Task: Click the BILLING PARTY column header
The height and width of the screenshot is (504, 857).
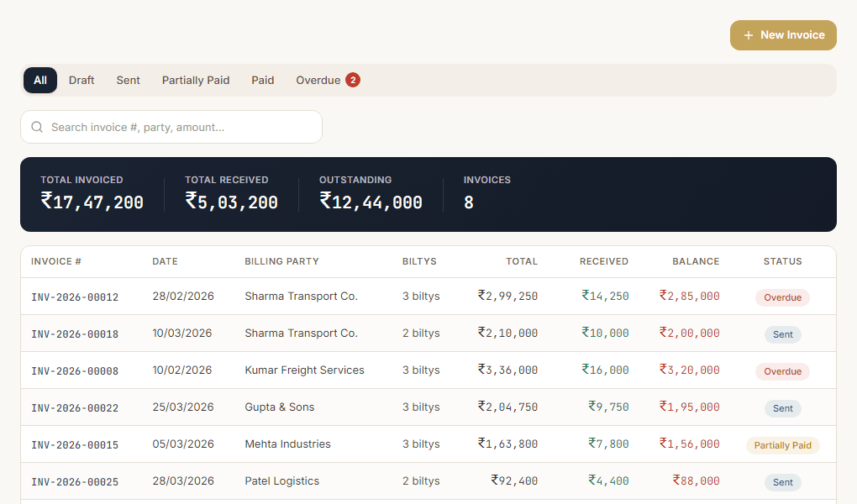Action: click(x=281, y=261)
